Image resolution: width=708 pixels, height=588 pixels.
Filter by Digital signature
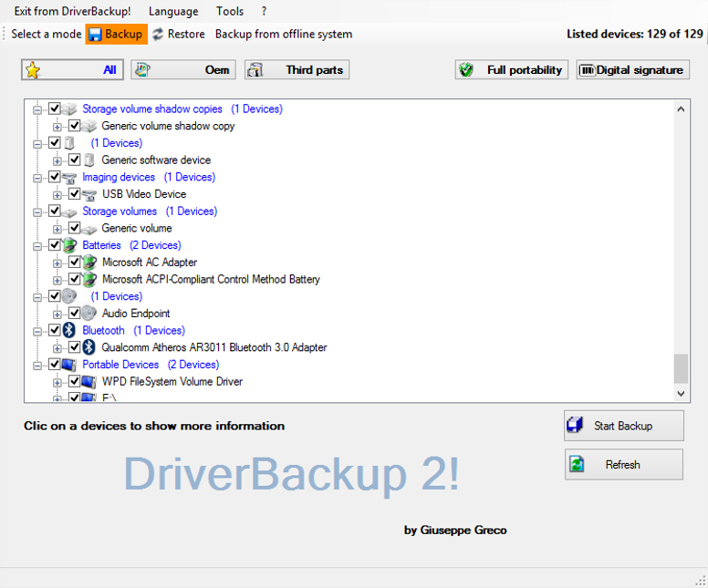(632, 70)
